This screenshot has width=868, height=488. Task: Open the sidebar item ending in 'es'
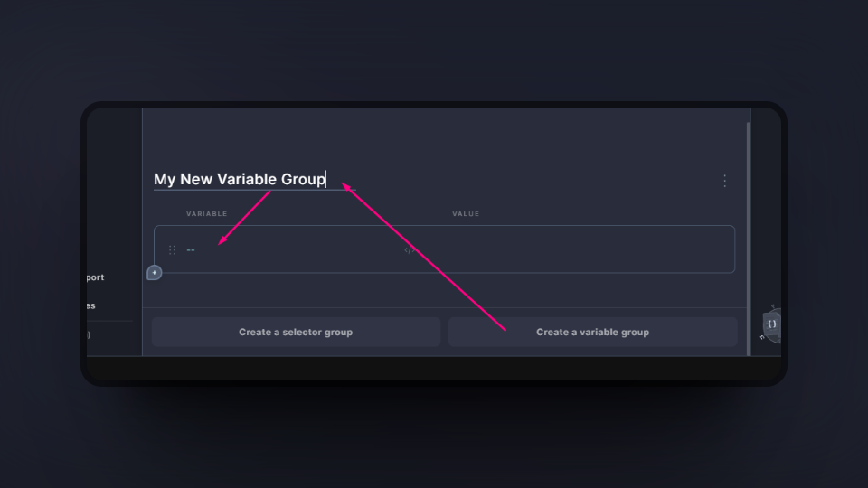[x=90, y=305]
